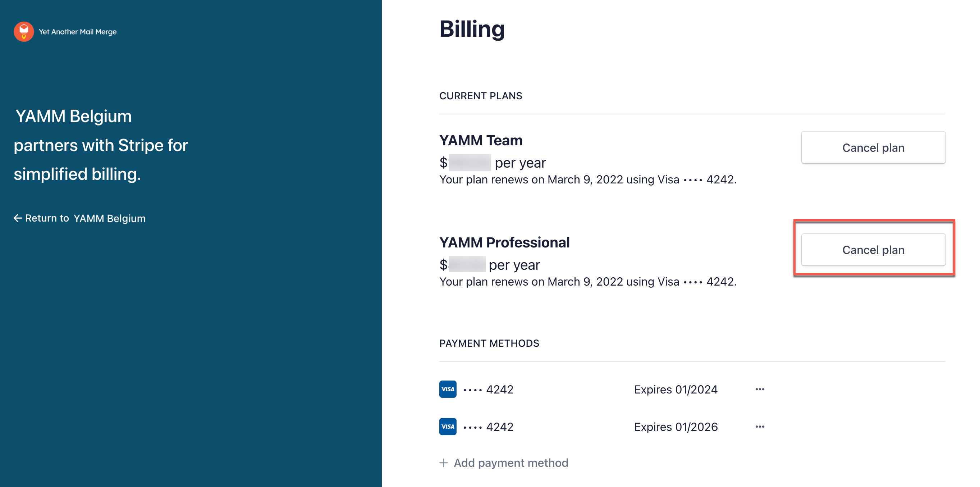Cancel the YAMM Team plan

(x=873, y=148)
